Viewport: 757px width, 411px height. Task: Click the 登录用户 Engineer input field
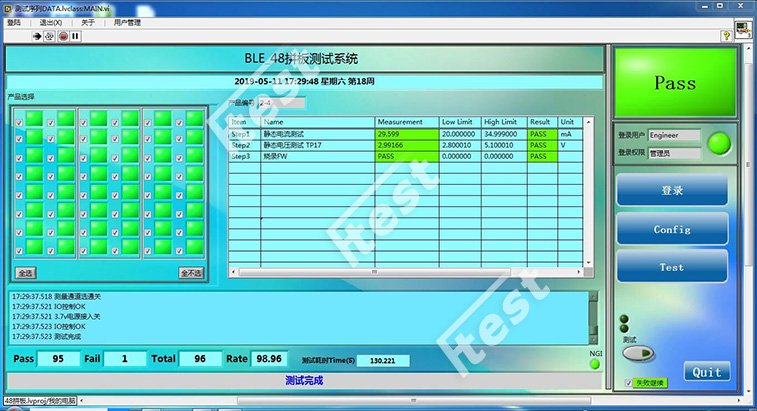pos(671,134)
